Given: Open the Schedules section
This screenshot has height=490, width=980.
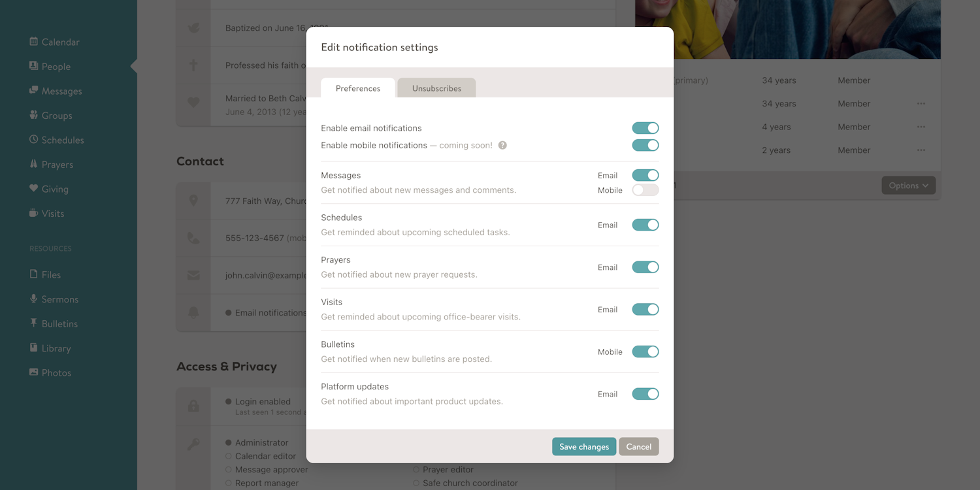Looking at the screenshot, I should (62, 139).
